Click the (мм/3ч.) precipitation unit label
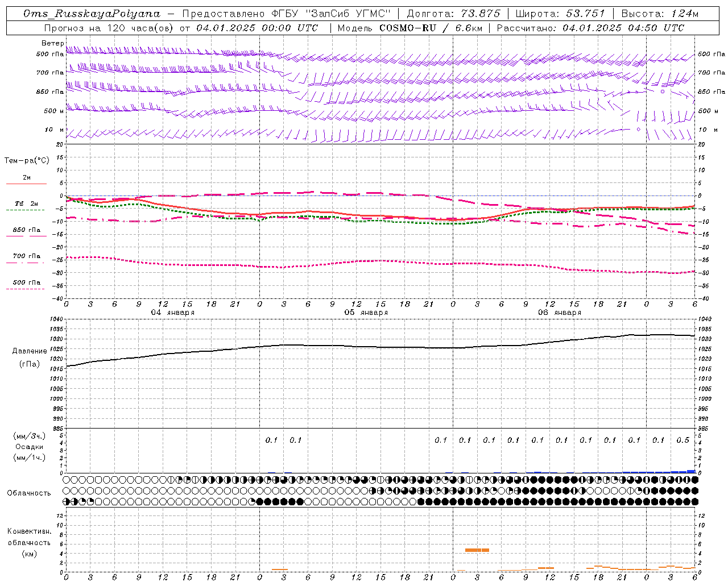728x582 pixels. [30, 436]
